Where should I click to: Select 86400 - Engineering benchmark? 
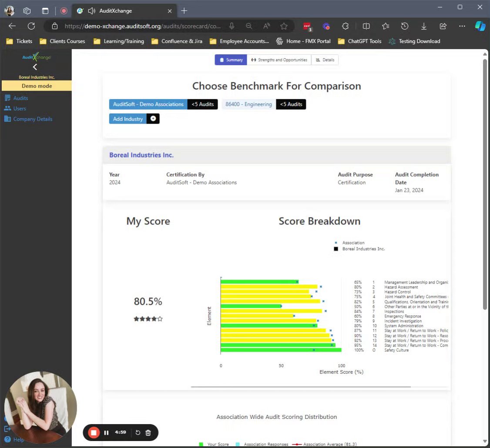pos(249,104)
